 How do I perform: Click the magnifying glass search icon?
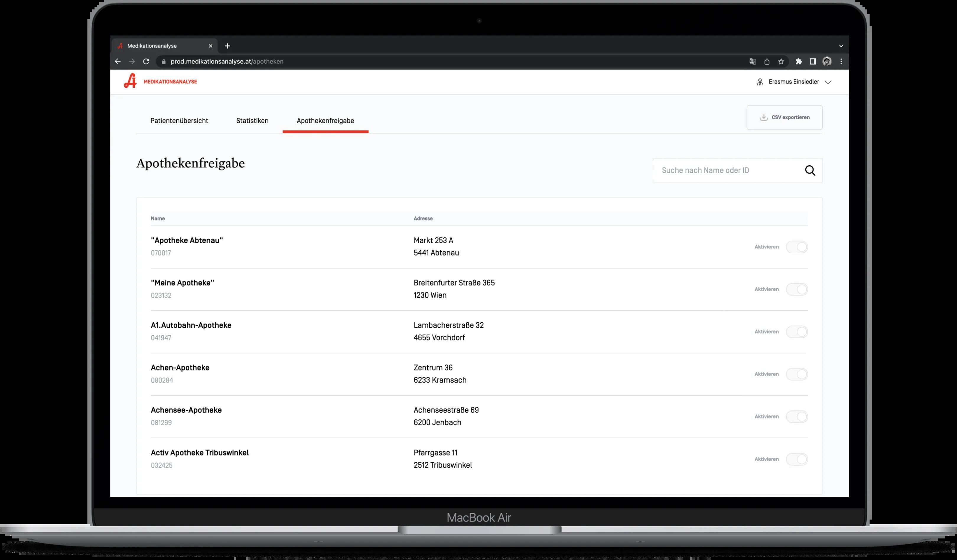pyautogui.click(x=810, y=170)
